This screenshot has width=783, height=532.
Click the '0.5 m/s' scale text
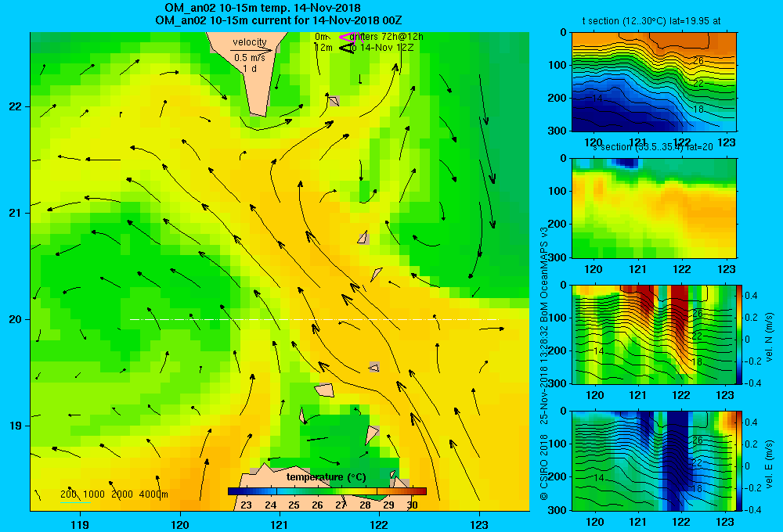(x=250, y=58)
